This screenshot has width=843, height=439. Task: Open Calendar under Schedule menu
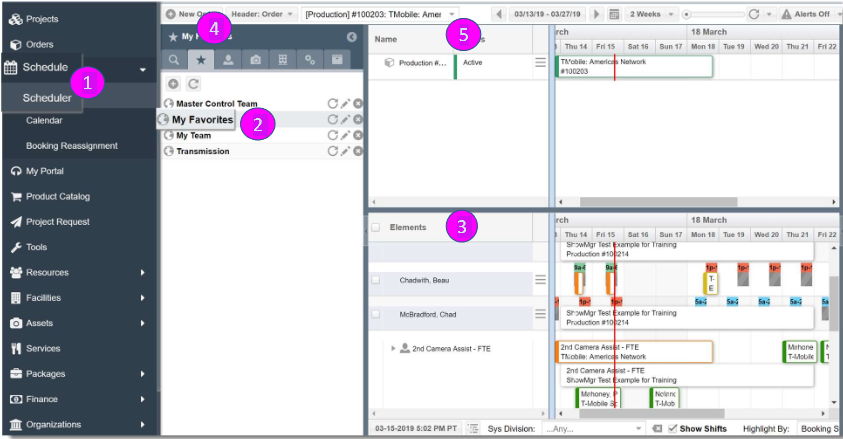pyautogui.click(x=44, y=120)
